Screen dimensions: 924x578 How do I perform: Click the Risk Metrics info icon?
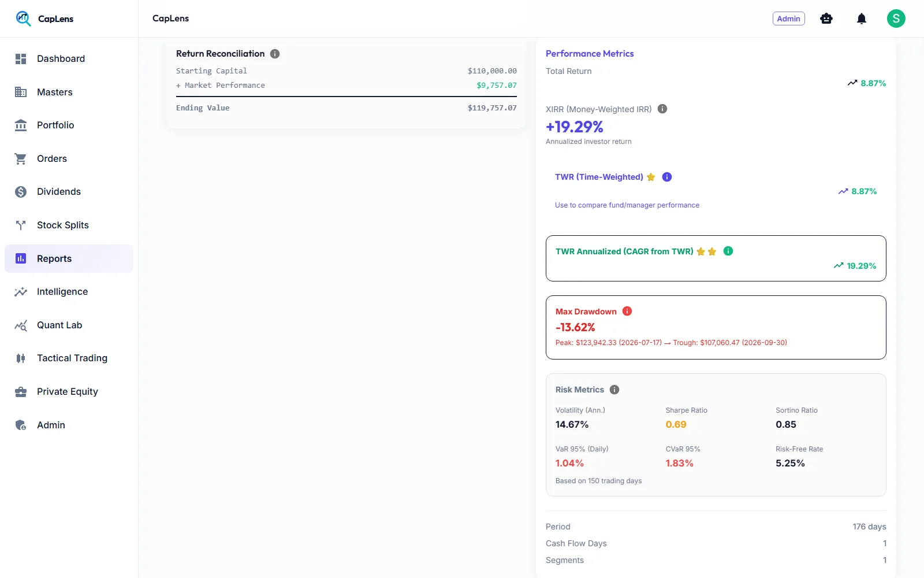(614, 390)
